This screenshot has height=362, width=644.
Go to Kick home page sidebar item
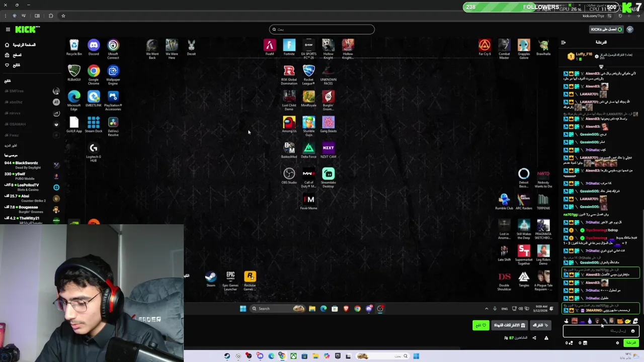(20, 45)
